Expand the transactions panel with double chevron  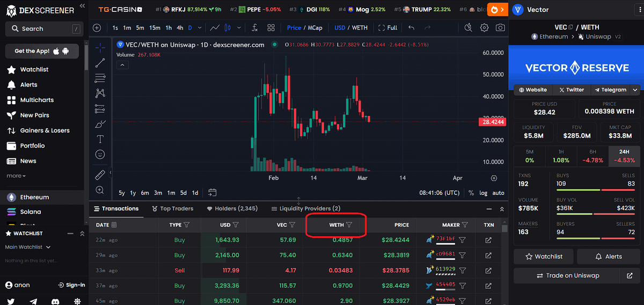click(x=502, y=209)
